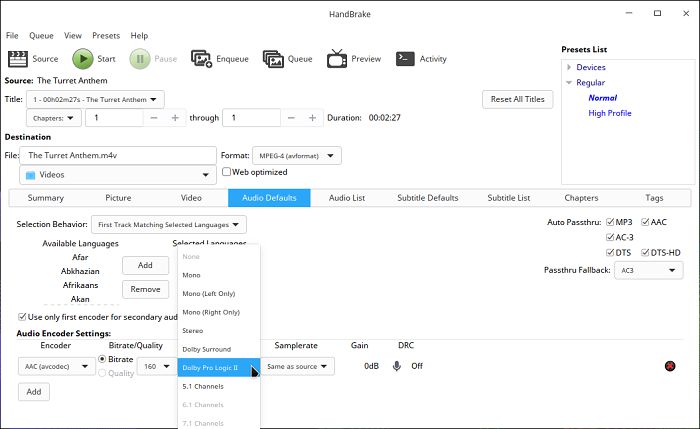Open the Queue icon in toolbar

pos(273,59)
